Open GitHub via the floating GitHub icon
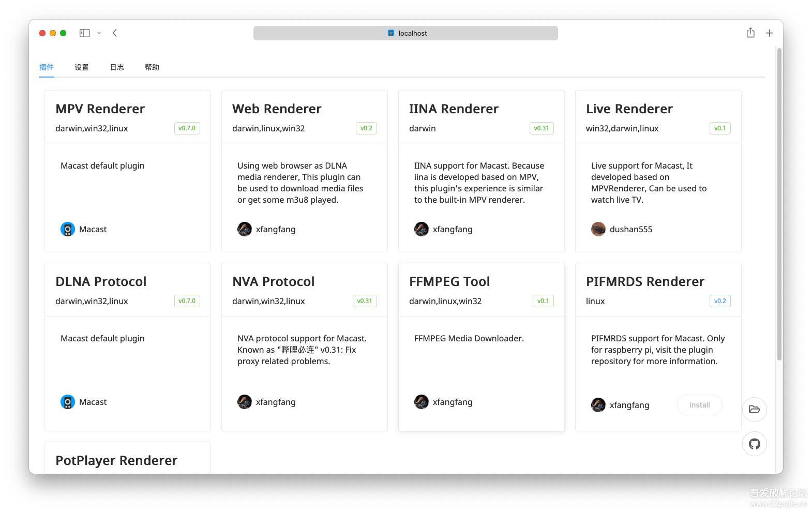The image size is (812, 512). (x=755, y=444)
